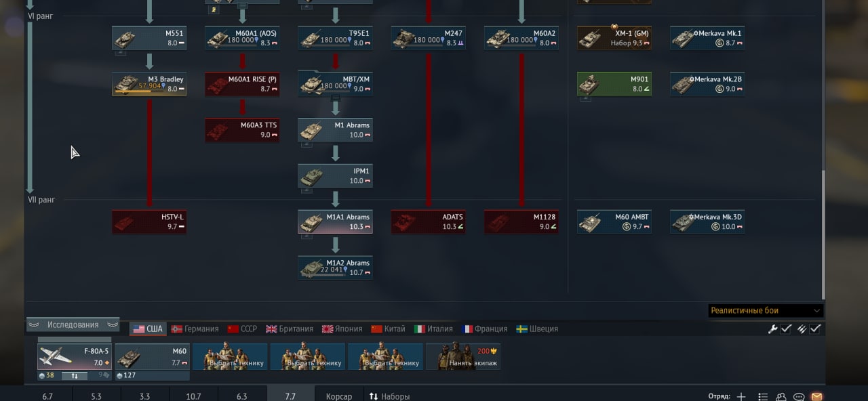This screenshot has width=868, height=401.
Task: Collapse the Исследования panel
Action: (x=73, y=324)
